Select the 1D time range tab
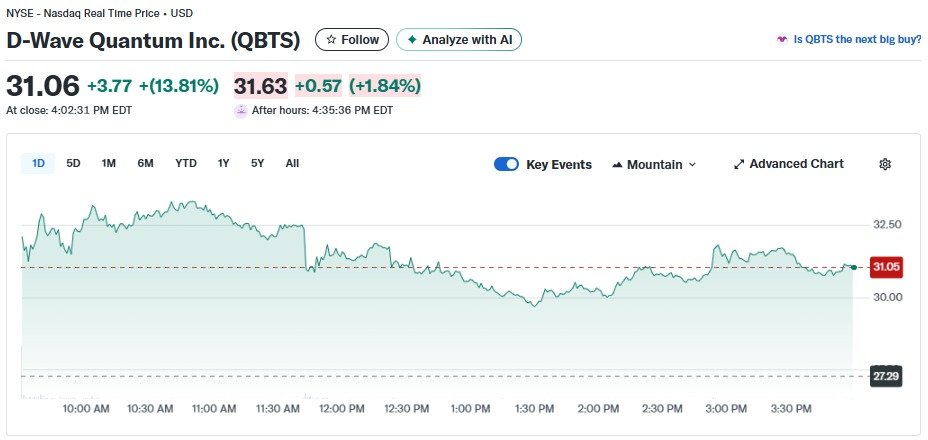Image resolution: width=928 pixels, height=440 pixels. (x=38, y=163)
